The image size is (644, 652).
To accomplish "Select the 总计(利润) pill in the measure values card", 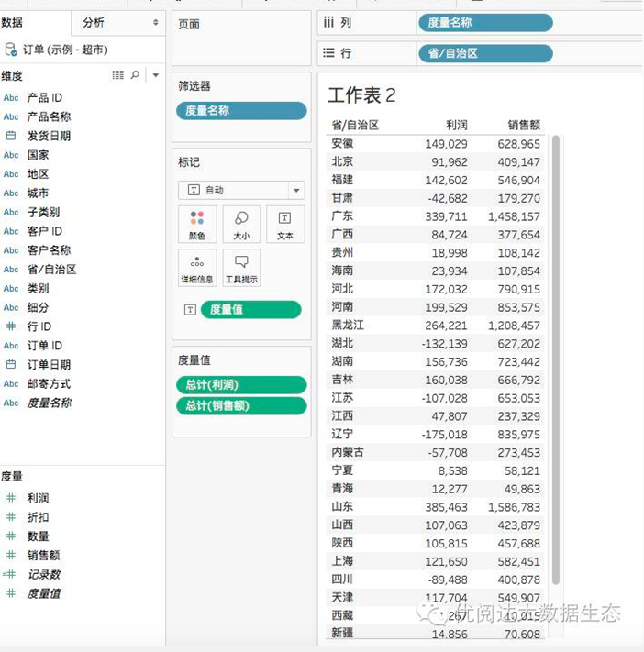I will click(x=241, y=385).
